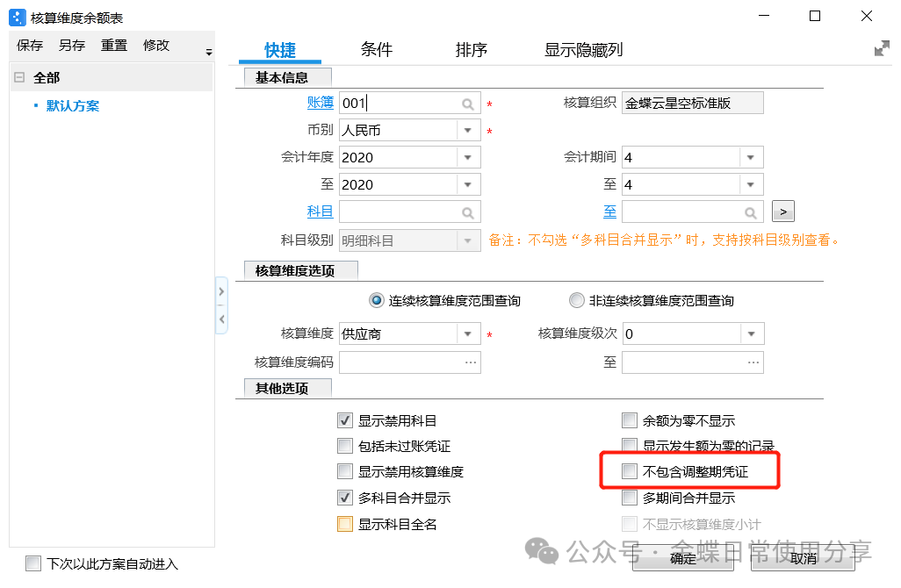This screenshot has width=901, height=588.
Task: Open the 显示隐藏列 tab
Action: coord(583,50)
